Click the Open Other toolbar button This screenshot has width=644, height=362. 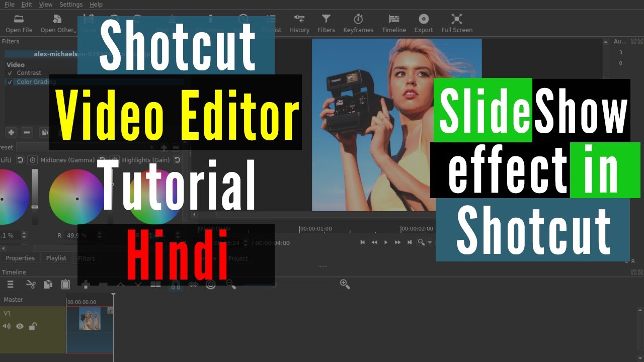coord(58,24)
